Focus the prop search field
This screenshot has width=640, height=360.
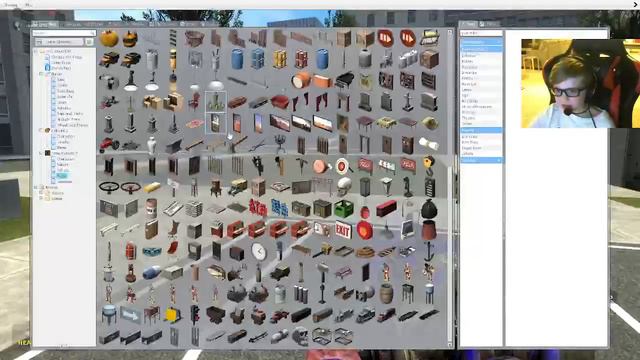tap(64, 33)
